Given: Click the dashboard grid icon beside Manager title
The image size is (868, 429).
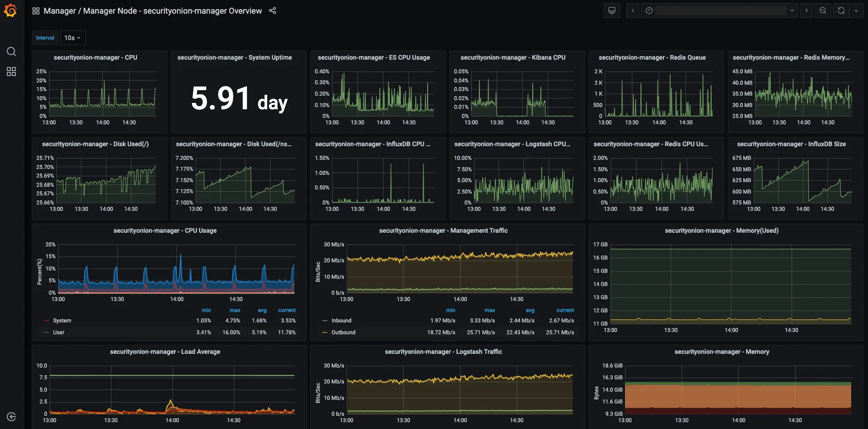Looking at the screenshot, I should pyautogui.click(x=36, y=11).
